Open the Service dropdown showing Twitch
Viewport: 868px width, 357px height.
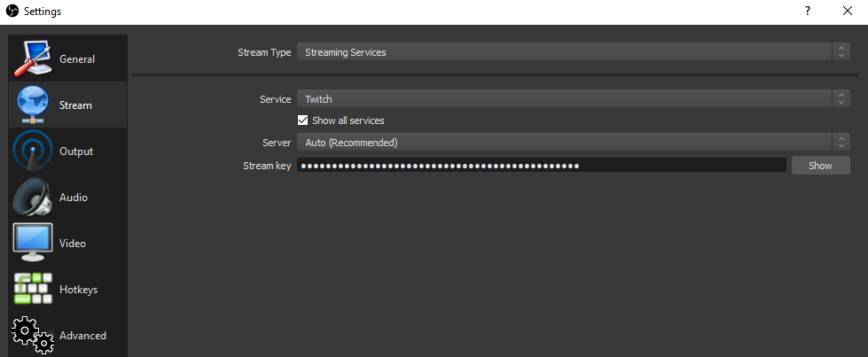point(573,99)
